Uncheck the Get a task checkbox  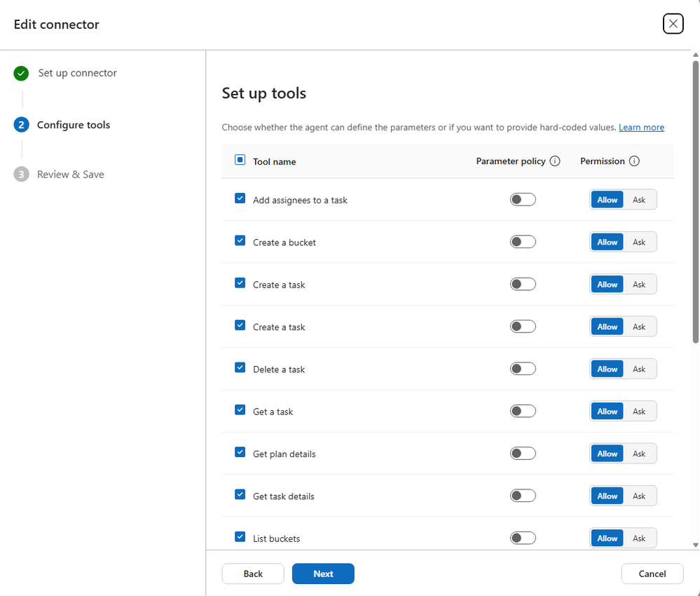click(x=240, y=410)
